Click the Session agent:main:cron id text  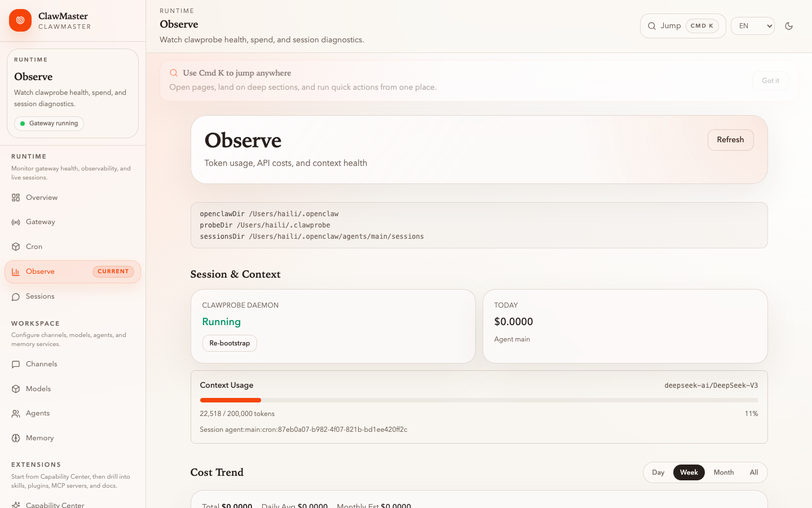(x=303, y=430)
